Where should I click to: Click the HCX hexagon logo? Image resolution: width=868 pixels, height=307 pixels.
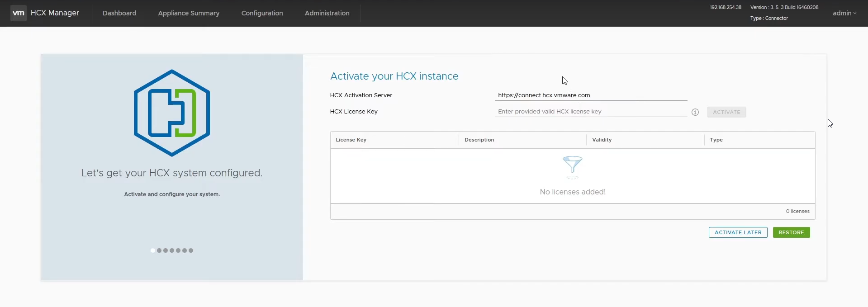172,113
